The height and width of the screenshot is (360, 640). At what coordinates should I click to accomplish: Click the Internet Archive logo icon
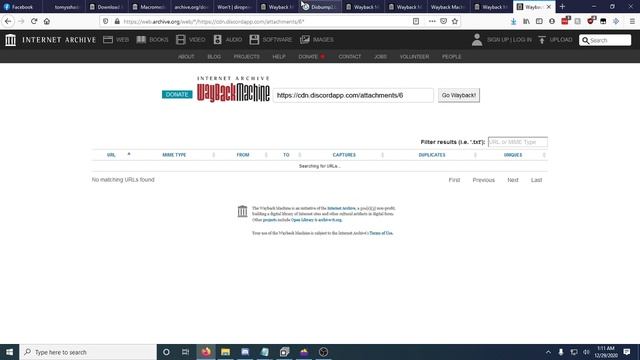11,40
